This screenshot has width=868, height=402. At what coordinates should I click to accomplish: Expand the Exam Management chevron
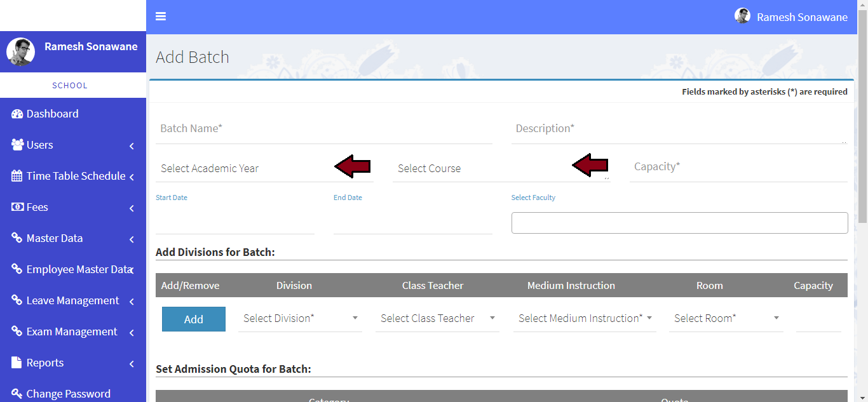click(132, 333)
